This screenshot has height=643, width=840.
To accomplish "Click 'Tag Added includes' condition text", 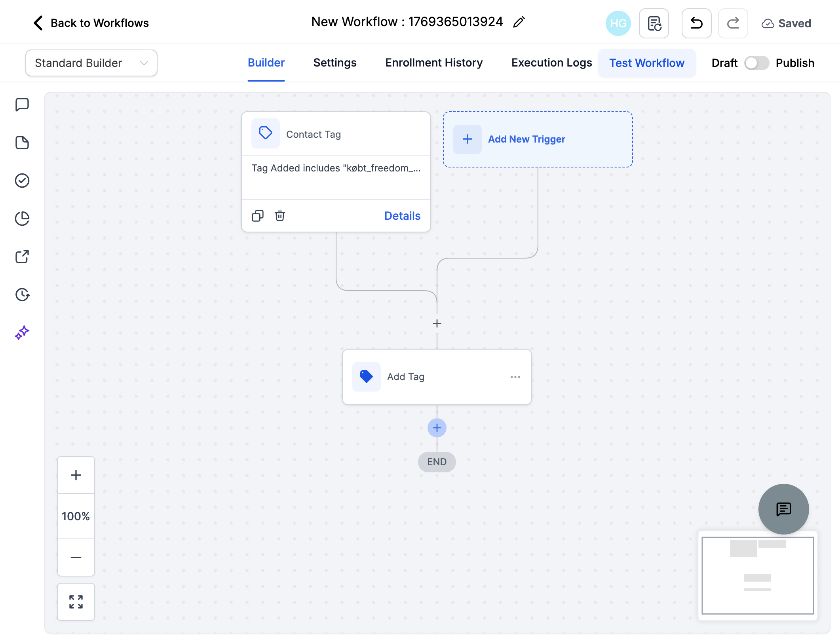I will [336, 168].
